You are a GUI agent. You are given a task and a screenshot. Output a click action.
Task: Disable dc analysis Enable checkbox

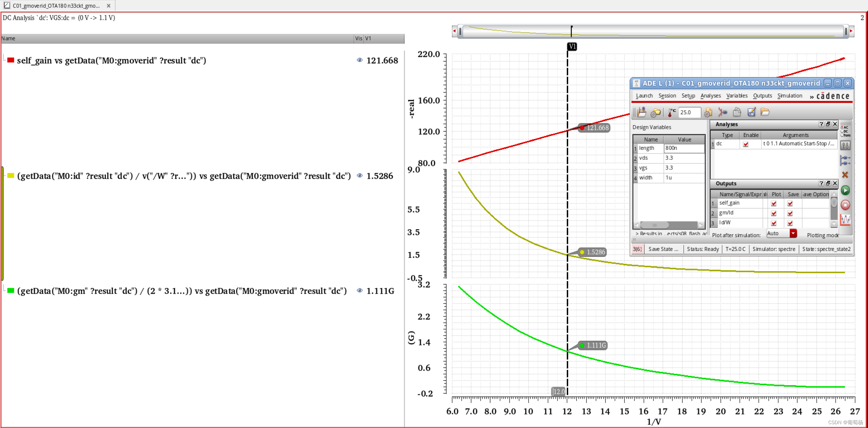[x=746, y=144]
